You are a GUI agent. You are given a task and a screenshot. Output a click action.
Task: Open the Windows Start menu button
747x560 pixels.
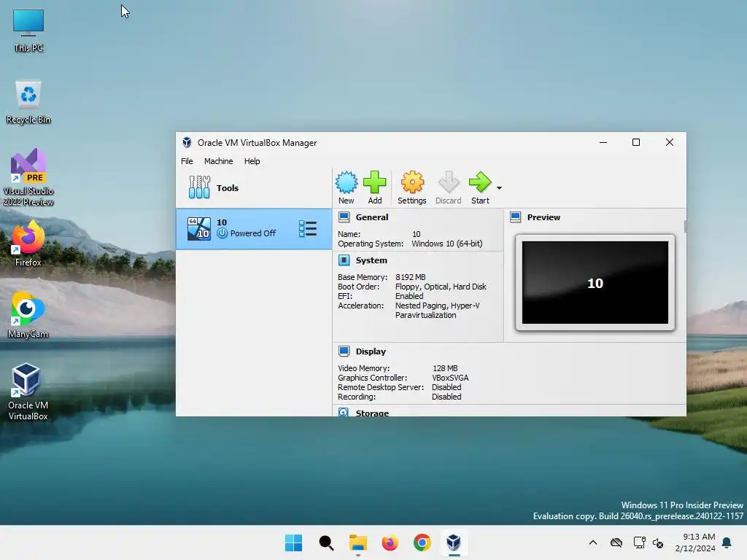coord(293,542)
